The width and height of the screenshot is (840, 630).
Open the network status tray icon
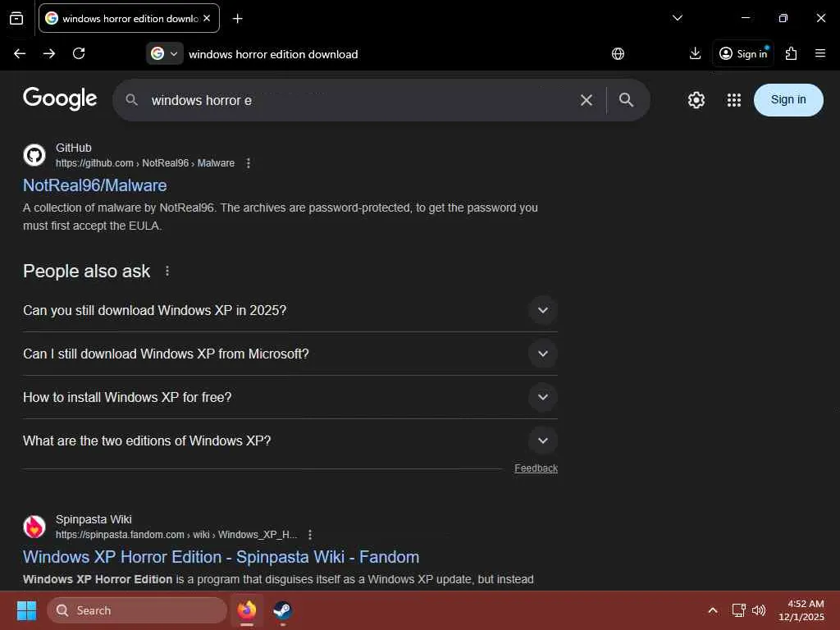click(738, 610)
